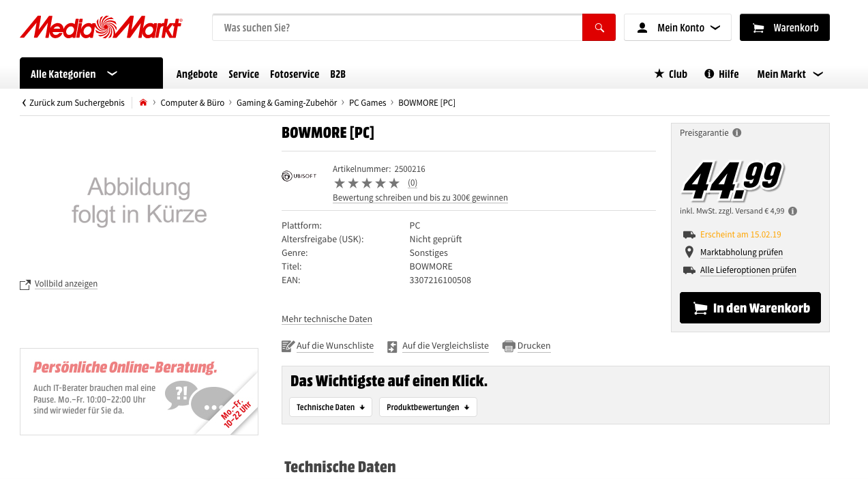Add item via Auf die Wunschliste
Viewport: 868px width, 479px height.
[334, 346]
